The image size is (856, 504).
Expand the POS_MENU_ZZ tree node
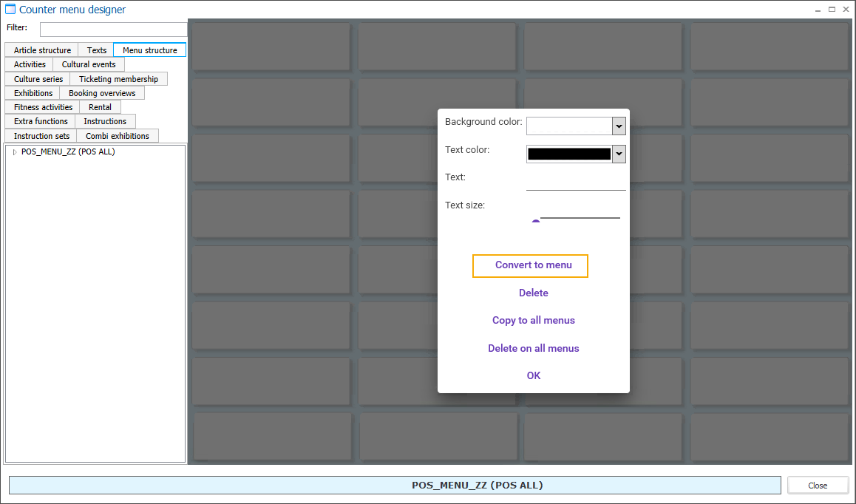(x=13, y=151)
